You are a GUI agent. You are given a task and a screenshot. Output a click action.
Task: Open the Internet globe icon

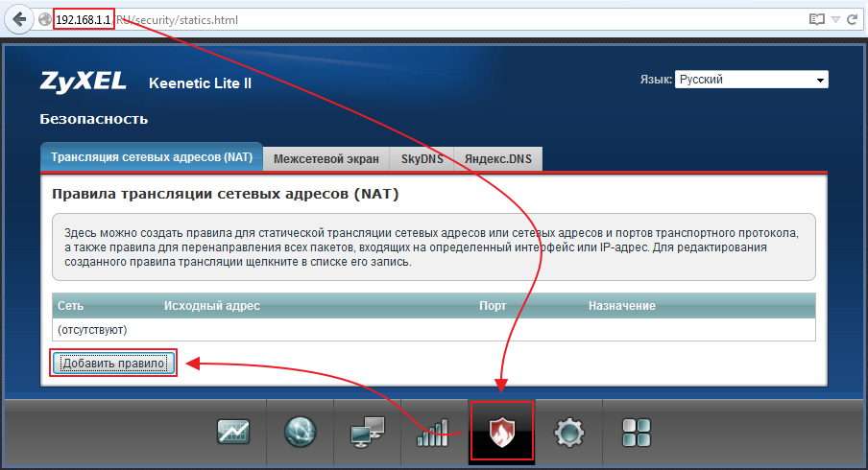coord(300,432)
